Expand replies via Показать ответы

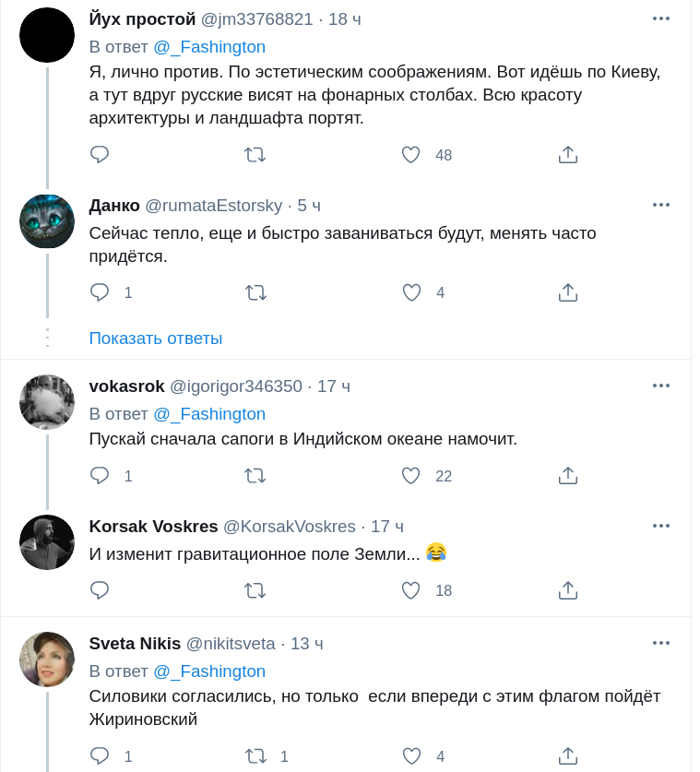click(x=156, y=338)
